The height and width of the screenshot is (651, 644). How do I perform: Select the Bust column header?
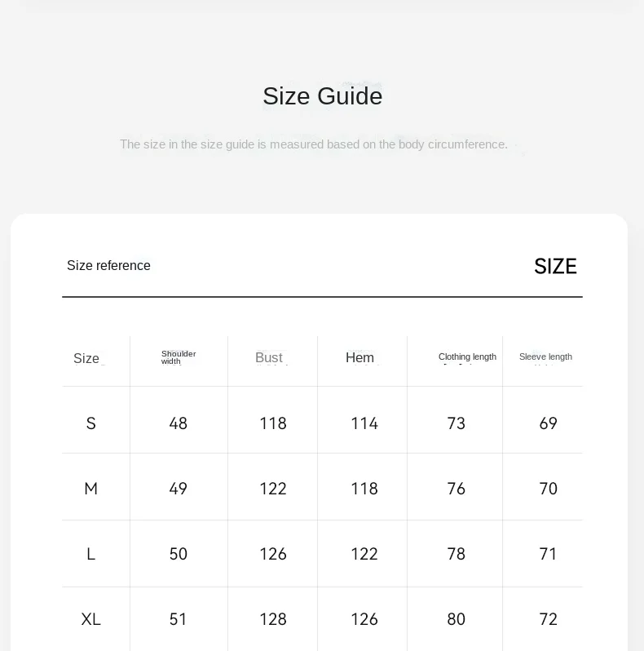point(269,358)
